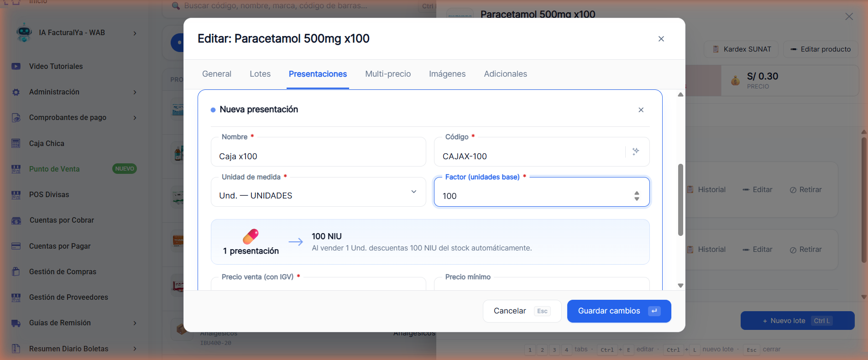Screen dimensions: 868x360
Task: Click the Nombre field with Caja x100
Action: pos(319,152)
